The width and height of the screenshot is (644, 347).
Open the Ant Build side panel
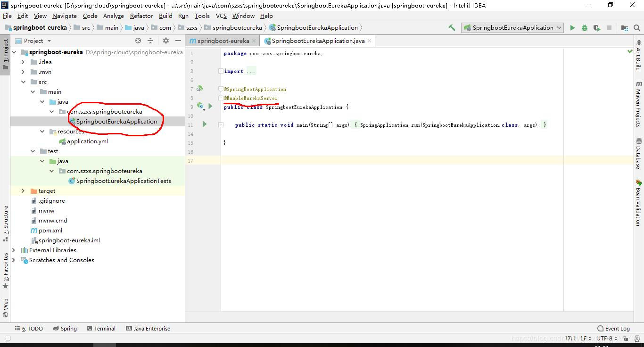pos(639,55)
